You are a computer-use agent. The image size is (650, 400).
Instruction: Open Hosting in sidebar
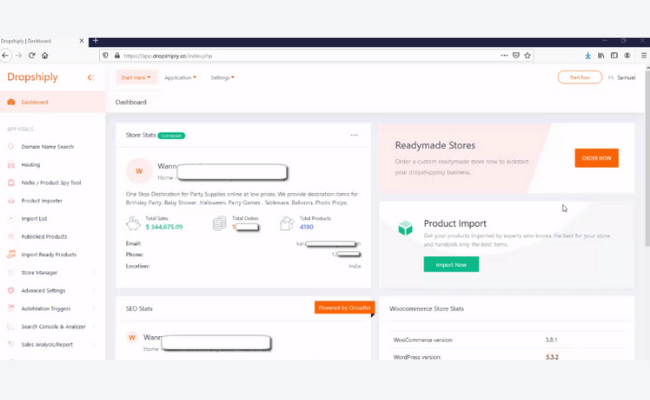pyautogui.click(x=31, y=165)
